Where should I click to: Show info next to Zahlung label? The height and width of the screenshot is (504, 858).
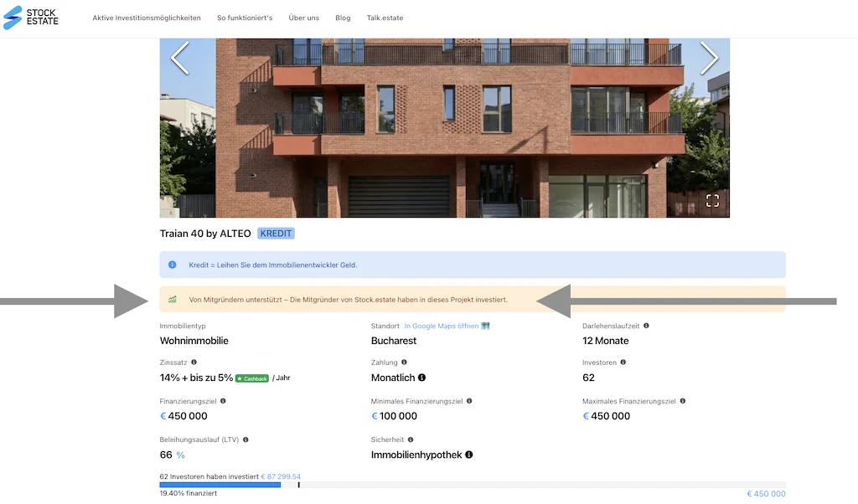click(x=404, y=362)
